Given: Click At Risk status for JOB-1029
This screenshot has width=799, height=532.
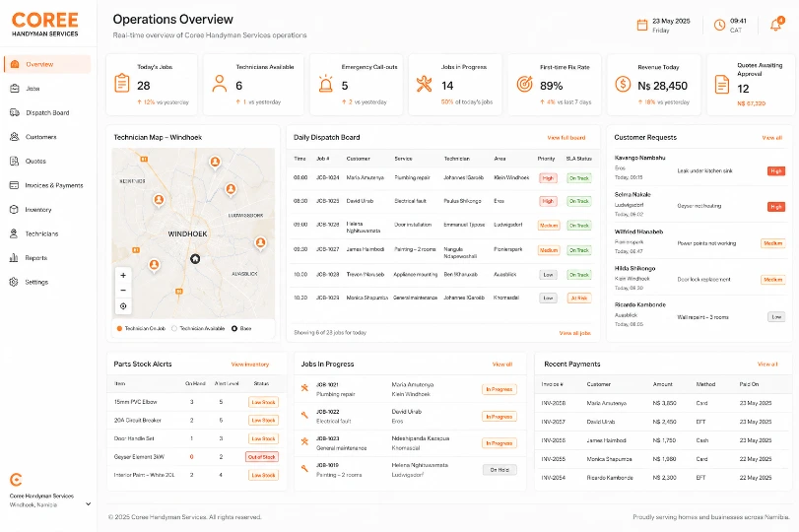Looking at the screenshot, I should tap(579, 299).
